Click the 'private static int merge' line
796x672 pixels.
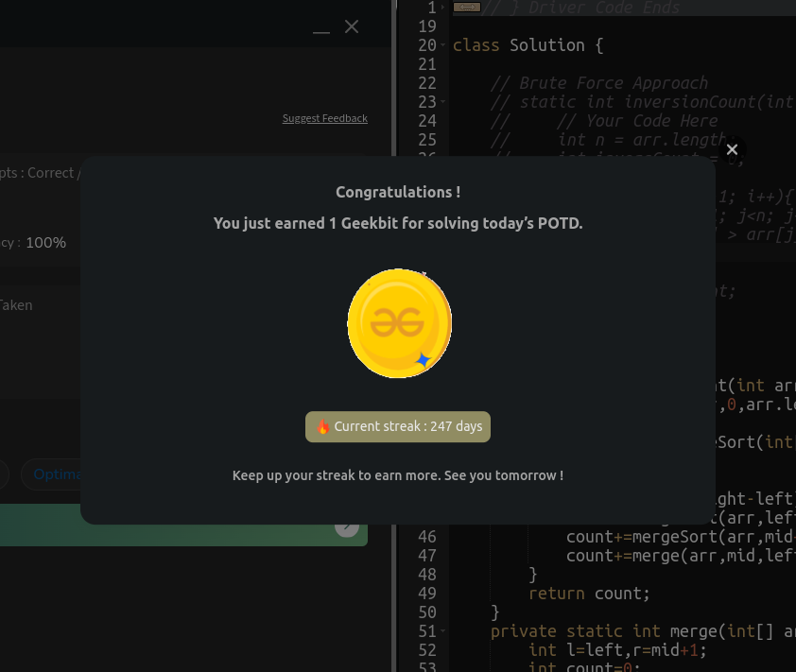point(643,631)
